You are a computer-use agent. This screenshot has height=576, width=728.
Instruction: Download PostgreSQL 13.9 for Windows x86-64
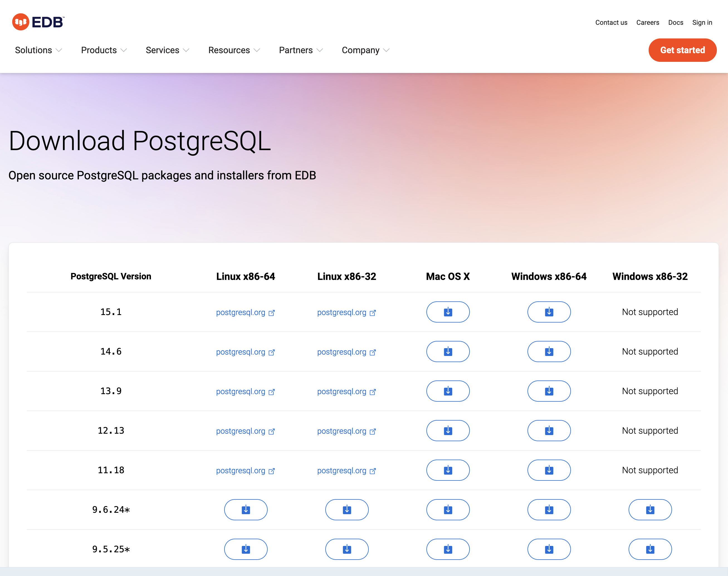click(549, 391)
